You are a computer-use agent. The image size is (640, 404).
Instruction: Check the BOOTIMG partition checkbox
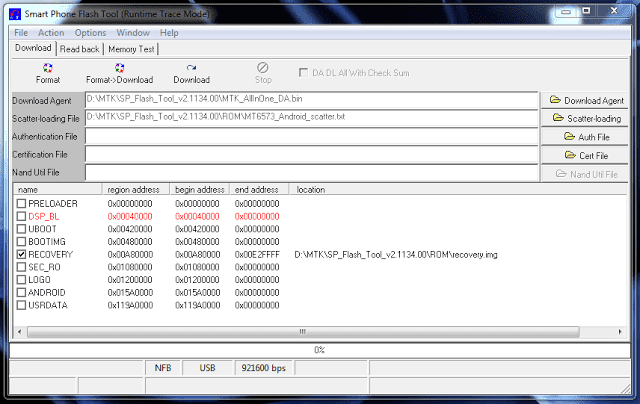click(22, 242)
